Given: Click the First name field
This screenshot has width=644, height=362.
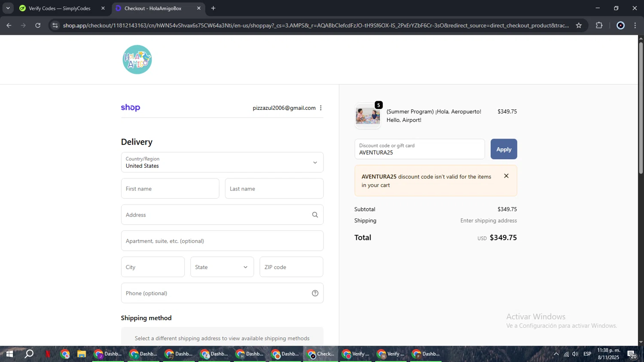Looking at the screenshot, I should pyautogui.click(x=170, y=189).
